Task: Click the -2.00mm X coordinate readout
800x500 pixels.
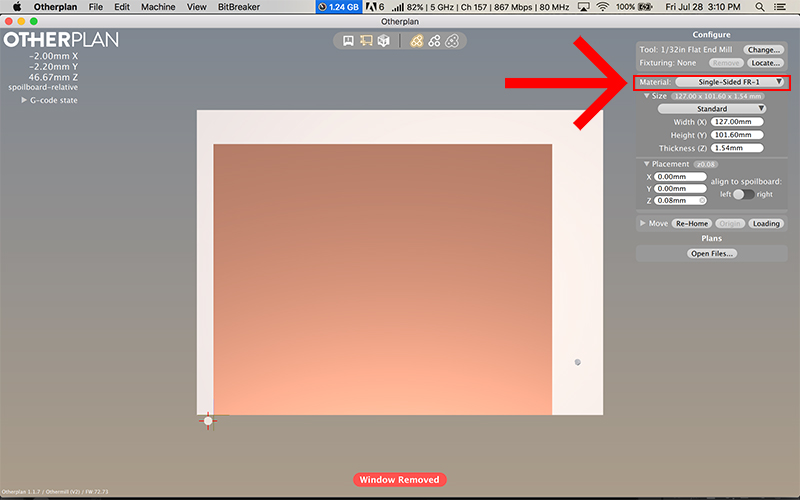Action: click(x=54, y=56)
